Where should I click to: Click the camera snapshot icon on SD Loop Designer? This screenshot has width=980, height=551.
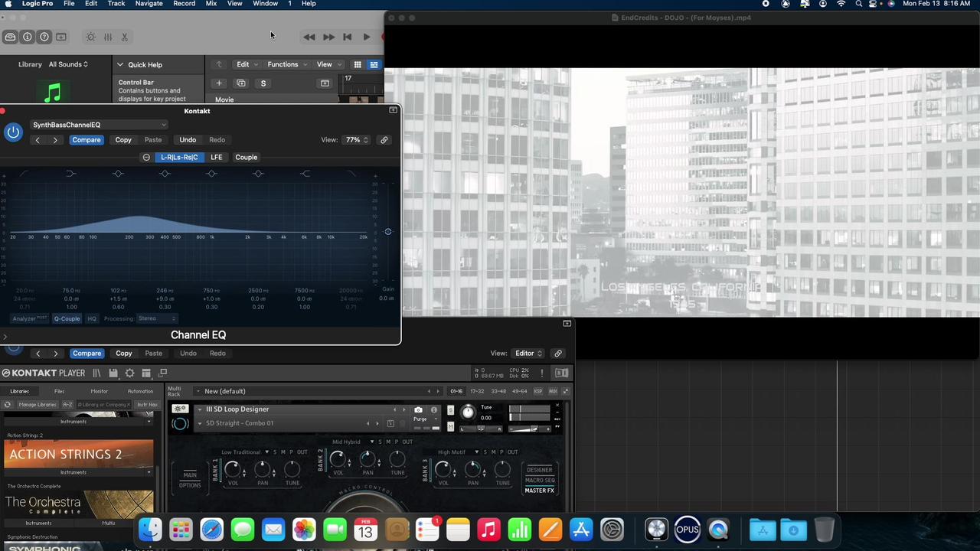pyautogui.click(x=418, y=409)
